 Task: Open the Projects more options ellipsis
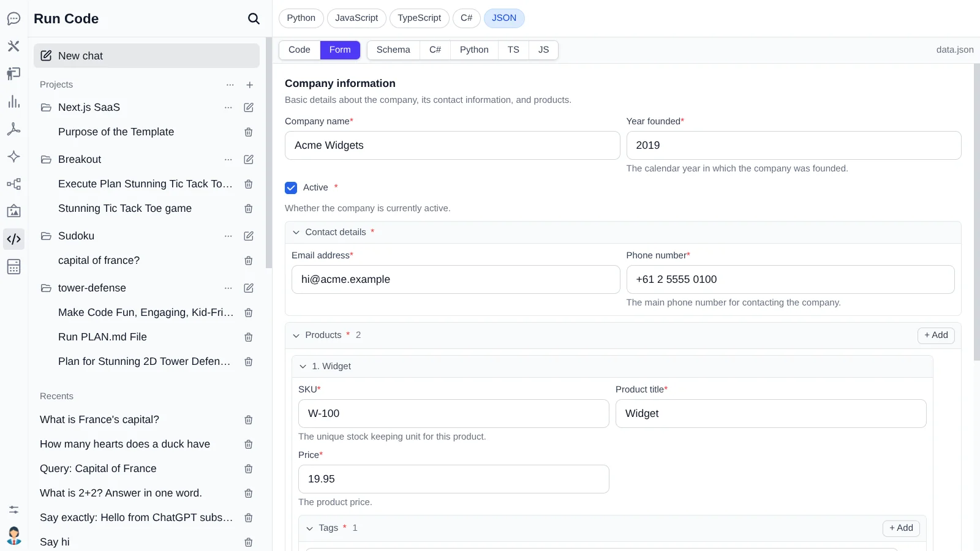pos(230,85)
